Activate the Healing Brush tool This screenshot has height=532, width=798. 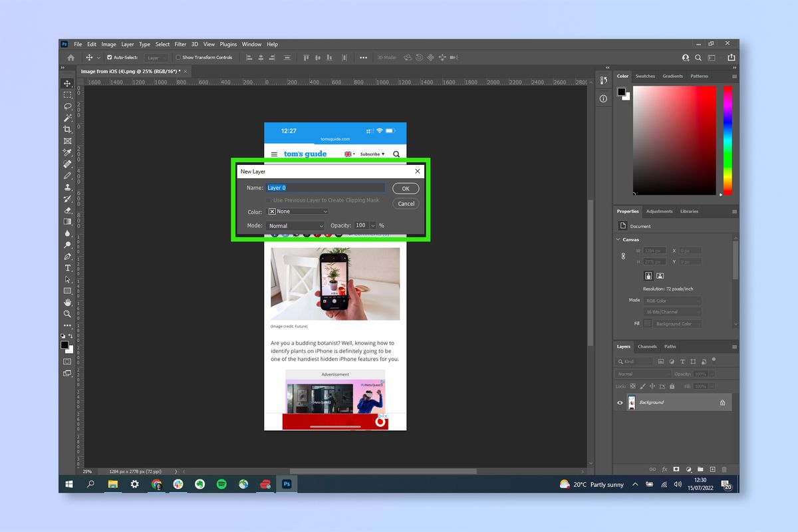pyautogui.click(x=67, y=162)
